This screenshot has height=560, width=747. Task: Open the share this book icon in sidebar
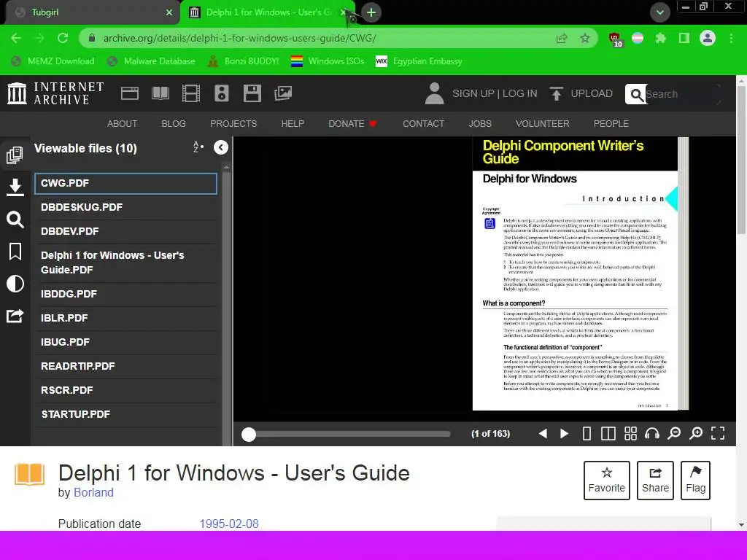[x=15, y=316]
